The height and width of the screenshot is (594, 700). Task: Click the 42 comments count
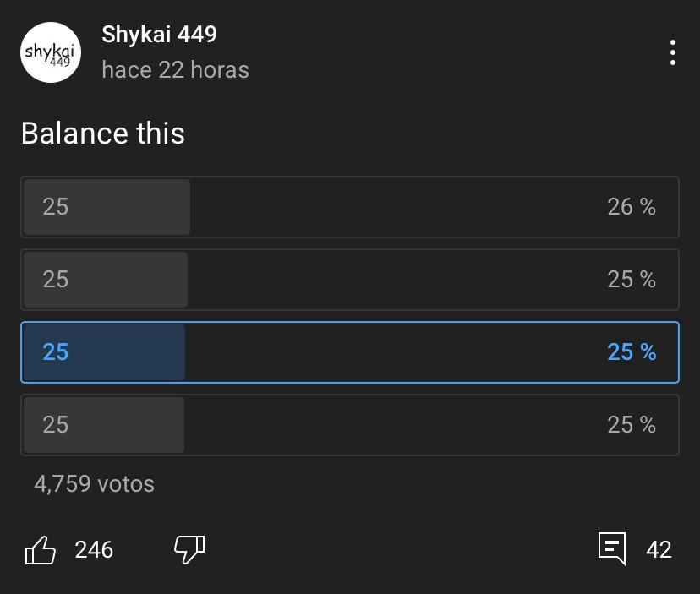coord(659,550)
